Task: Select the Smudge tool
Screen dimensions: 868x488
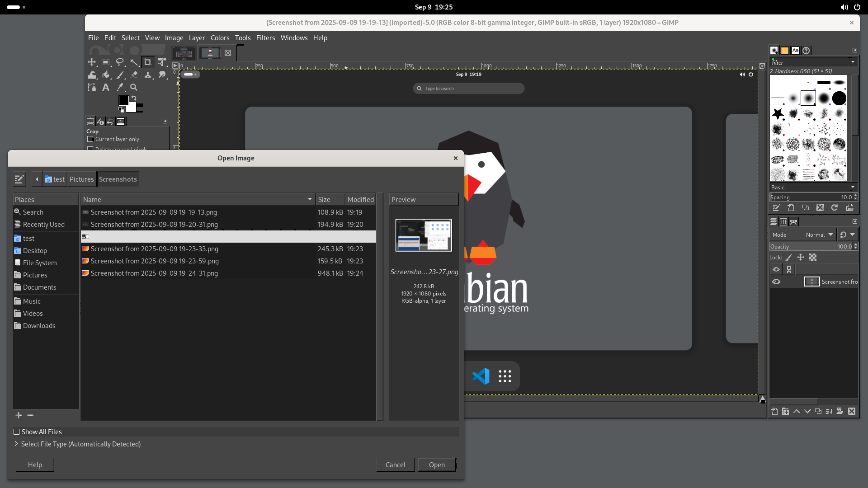Action: [161, 75]
